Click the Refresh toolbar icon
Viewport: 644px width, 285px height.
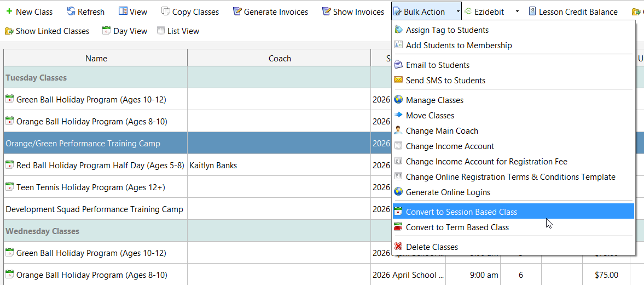point(71,12)
